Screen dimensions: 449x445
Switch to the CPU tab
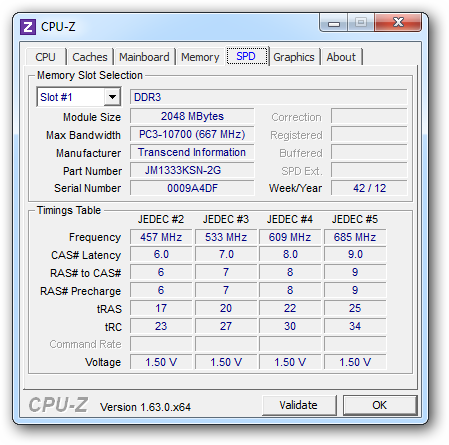pos(45,57)
